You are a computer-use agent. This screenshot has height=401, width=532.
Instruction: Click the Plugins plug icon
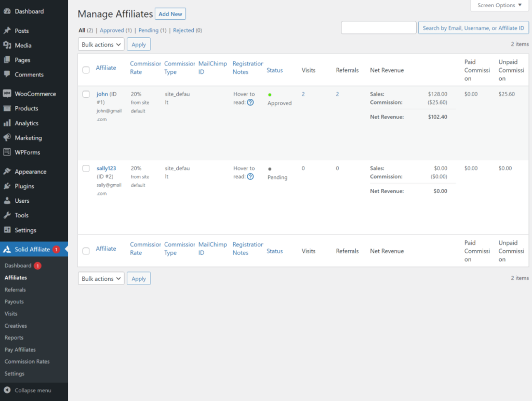[7, 186]
